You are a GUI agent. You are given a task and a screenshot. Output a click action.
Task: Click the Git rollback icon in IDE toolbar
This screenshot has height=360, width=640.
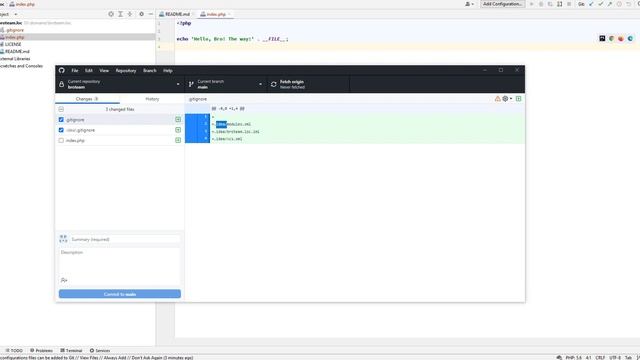[x=629, y=4]
